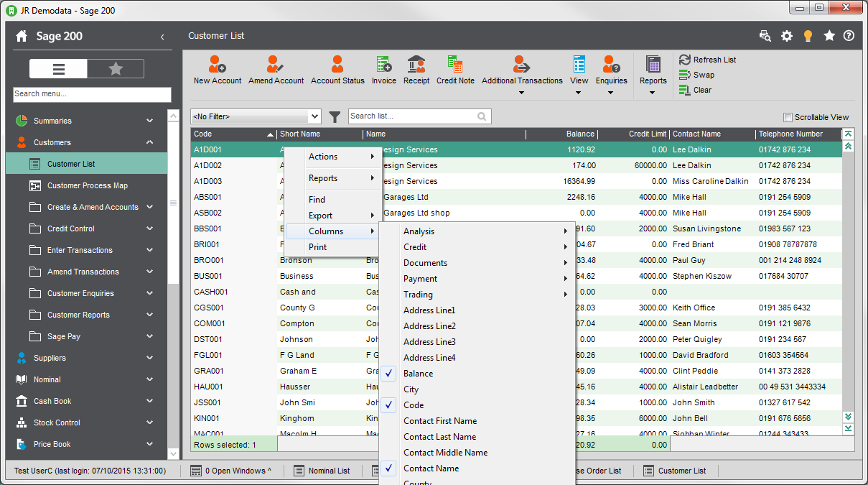Switch to the menu list tab
Image resolution: width=868 pixels, height=485 pixels.
(x=58, y=68)
